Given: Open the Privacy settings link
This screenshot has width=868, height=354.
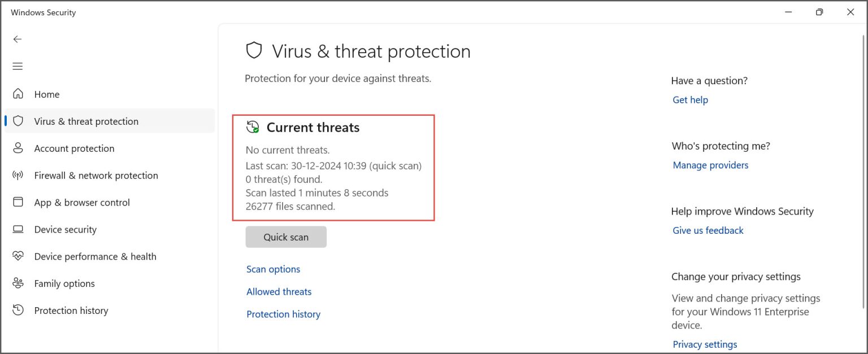Looking at the screenshot, I should tap(705, 344).
